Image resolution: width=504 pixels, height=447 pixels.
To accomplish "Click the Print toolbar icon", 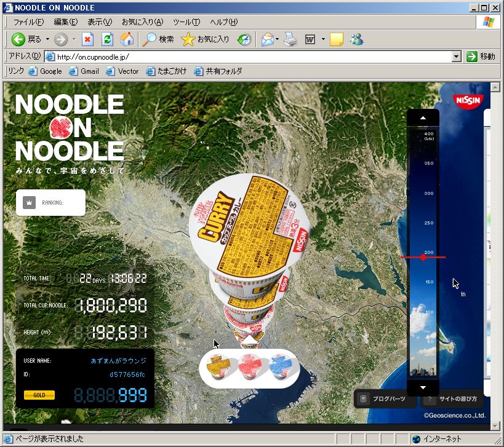I will coord(290,39).
